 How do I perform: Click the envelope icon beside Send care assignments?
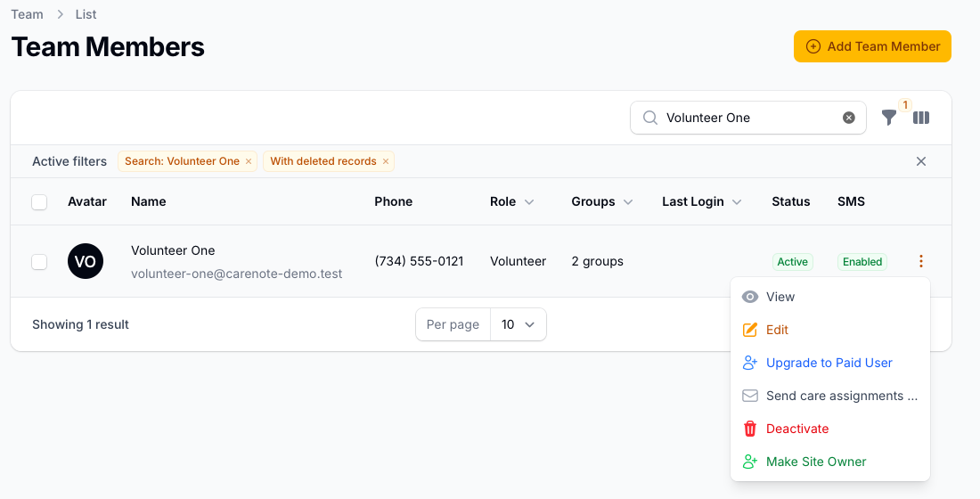[x=749, y=396]
